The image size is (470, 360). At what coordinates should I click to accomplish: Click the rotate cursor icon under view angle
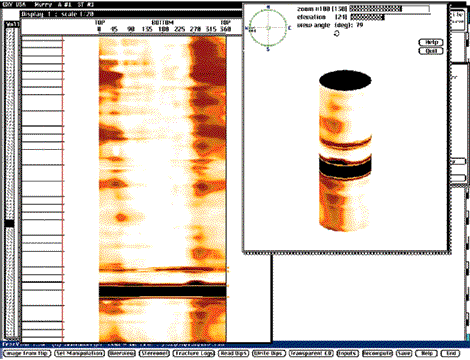[x=337, y=33]
